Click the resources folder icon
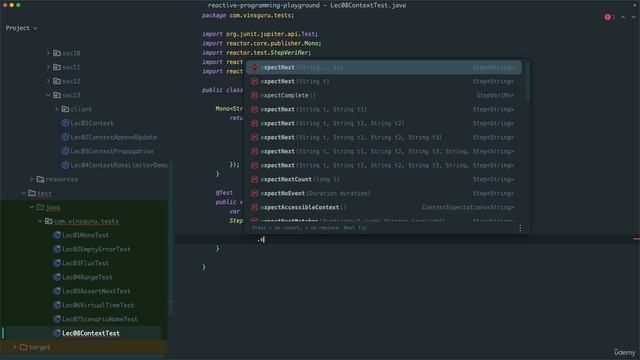 coord(40,179)
